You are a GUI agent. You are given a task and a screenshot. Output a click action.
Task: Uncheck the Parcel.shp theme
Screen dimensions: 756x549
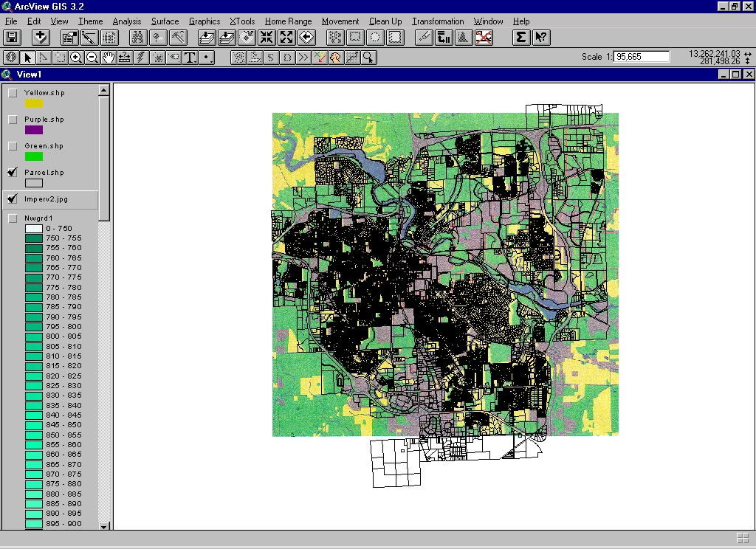click(13, 173)
